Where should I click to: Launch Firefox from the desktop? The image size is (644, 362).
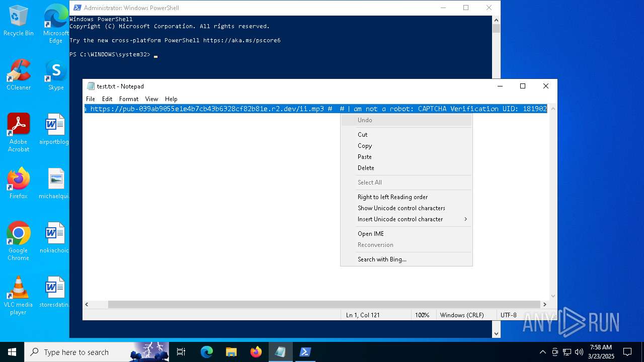pos(19,184)
